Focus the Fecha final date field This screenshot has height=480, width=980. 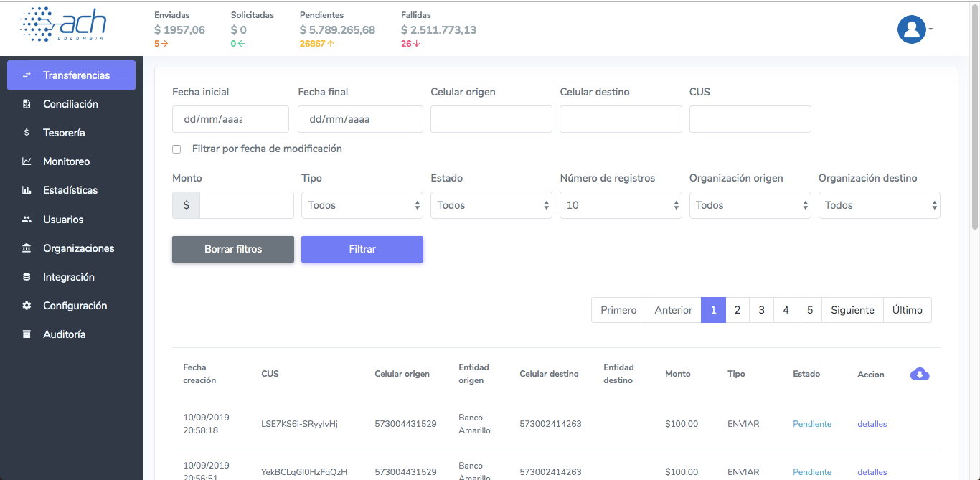(x=360, y=119)
